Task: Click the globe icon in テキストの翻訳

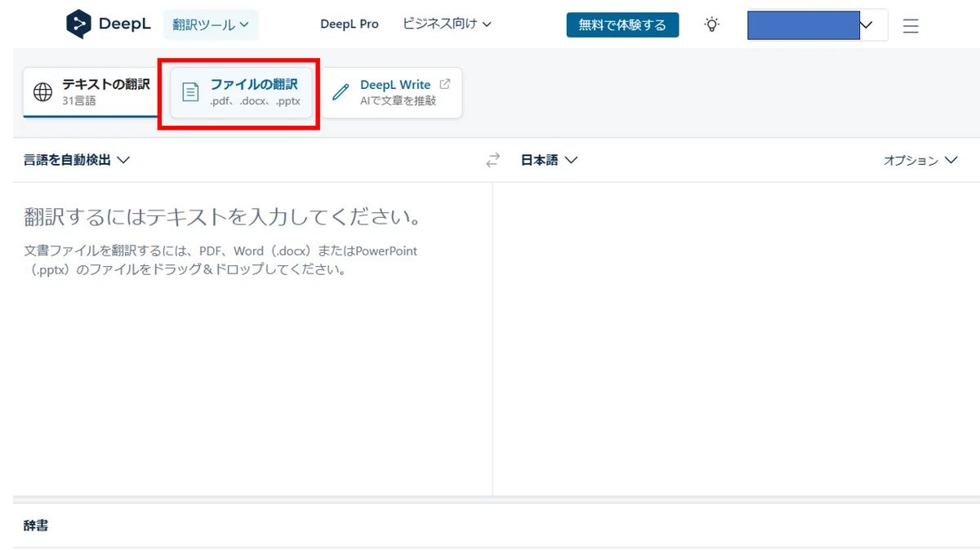Action: (x=42, y=92)
